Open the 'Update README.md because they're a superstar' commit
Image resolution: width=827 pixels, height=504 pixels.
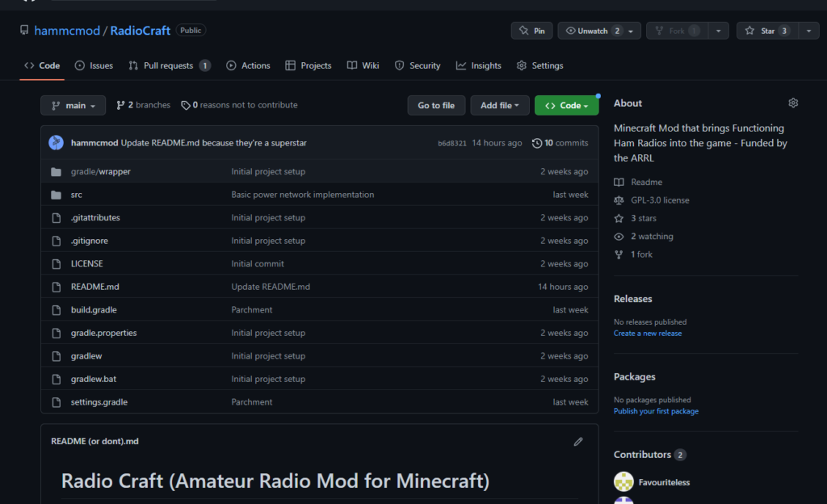(213, 143)
